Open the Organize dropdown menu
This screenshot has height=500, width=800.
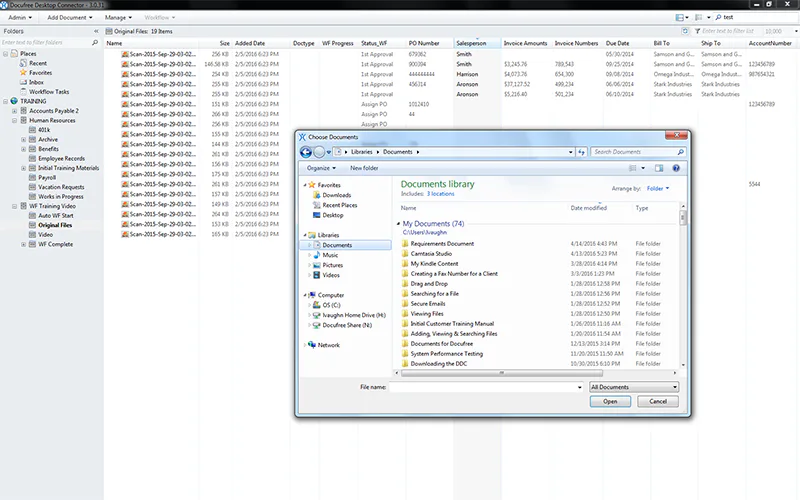pyautogui.click(x=321, y=168)
